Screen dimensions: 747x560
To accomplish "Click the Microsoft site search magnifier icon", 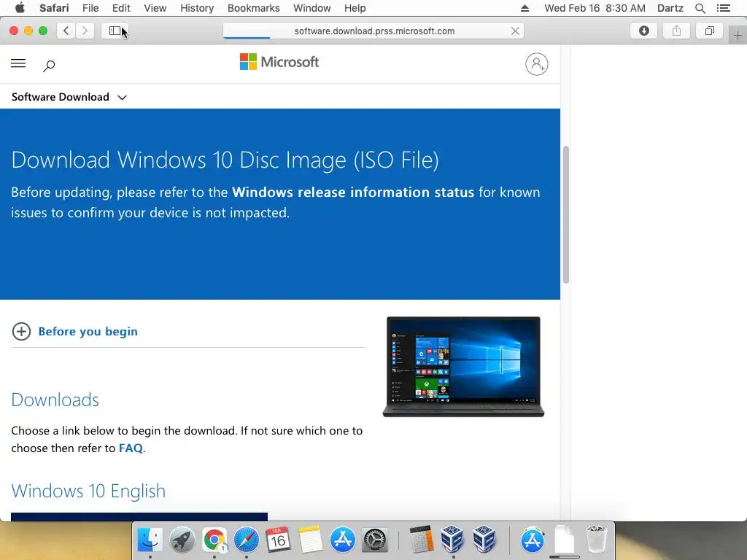I will (49, 65).
